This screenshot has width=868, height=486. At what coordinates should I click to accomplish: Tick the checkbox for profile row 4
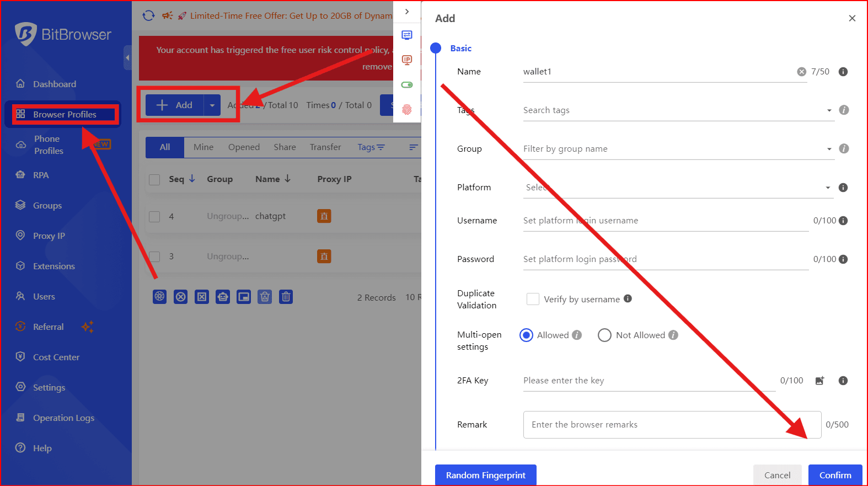(x=155, y=216)
